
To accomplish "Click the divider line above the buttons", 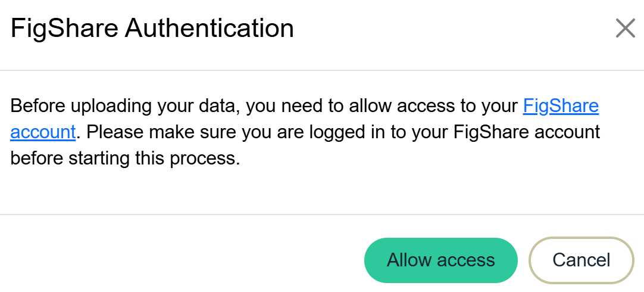I will coord(321,214).
